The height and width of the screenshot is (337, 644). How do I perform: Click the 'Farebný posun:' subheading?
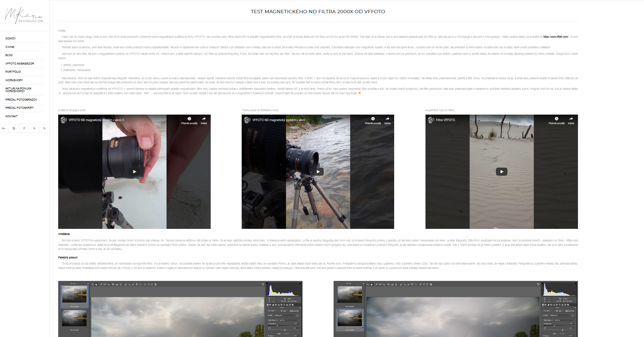click(68, 257)
